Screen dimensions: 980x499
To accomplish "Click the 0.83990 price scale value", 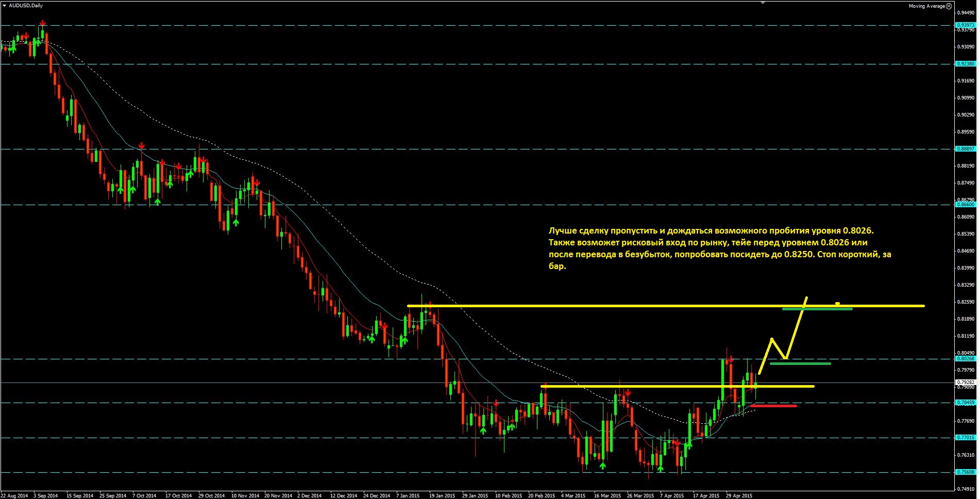I will pyautogui.click(x=966, y=268).
